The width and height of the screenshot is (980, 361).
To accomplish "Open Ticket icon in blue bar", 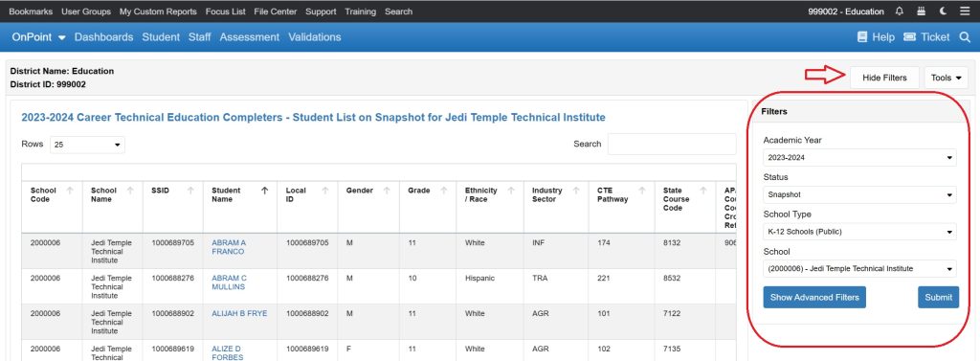I will pyautogui.click(x=909, y=37).
